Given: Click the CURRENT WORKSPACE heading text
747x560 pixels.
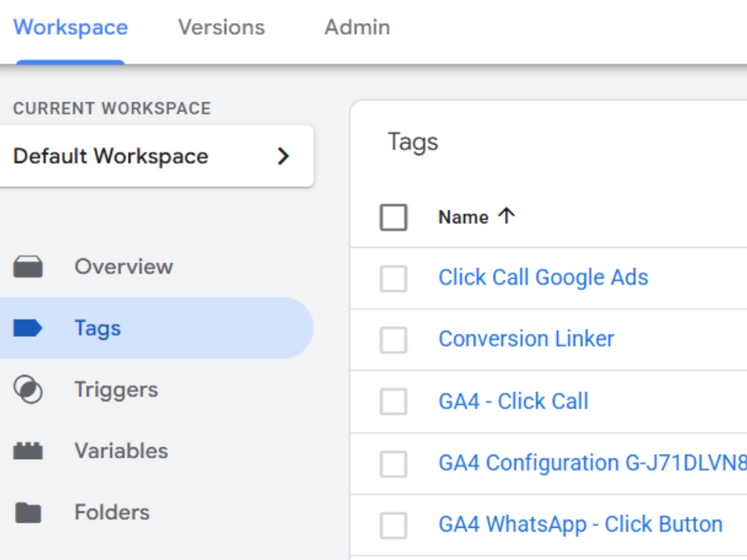Looking at the screenshot, I should coord(112,108).
